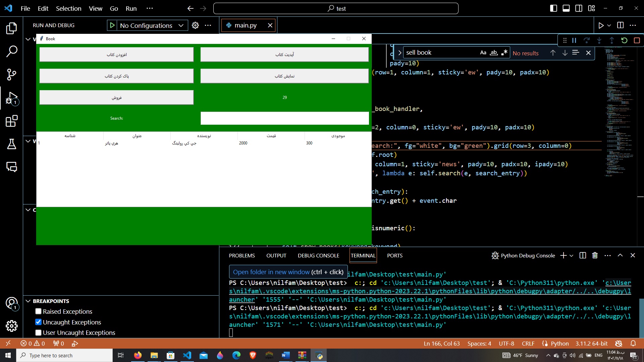Screen dimensions: 644x362
Task: Expand the new terminal launch profile dropdown
Action: coord(572,255)
